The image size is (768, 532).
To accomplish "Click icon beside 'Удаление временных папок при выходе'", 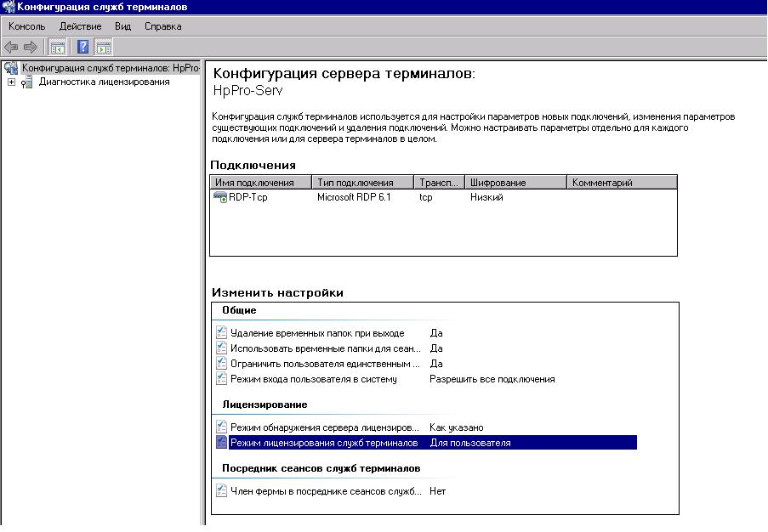I will point(221,333).
